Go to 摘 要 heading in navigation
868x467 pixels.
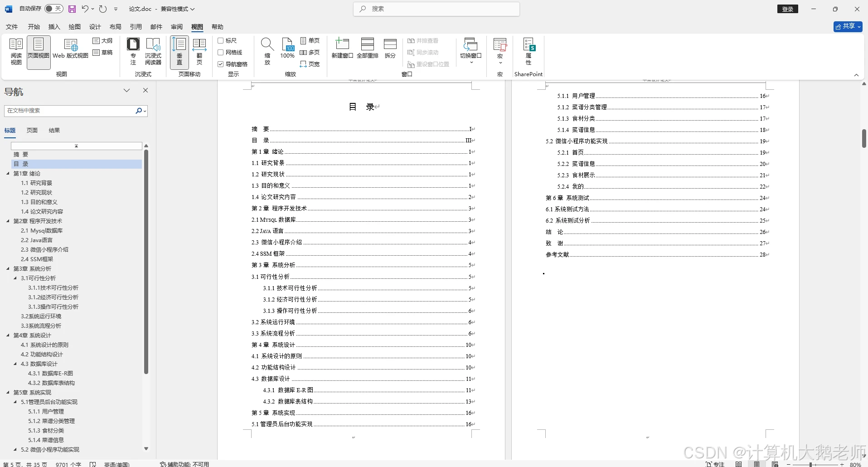pos(21,155)
